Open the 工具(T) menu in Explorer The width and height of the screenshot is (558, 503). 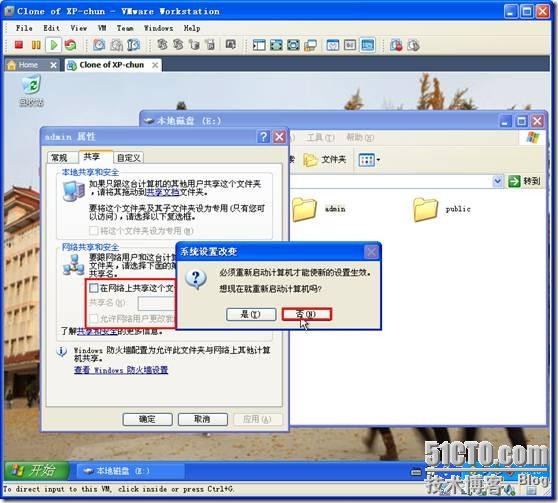point(320,137)
